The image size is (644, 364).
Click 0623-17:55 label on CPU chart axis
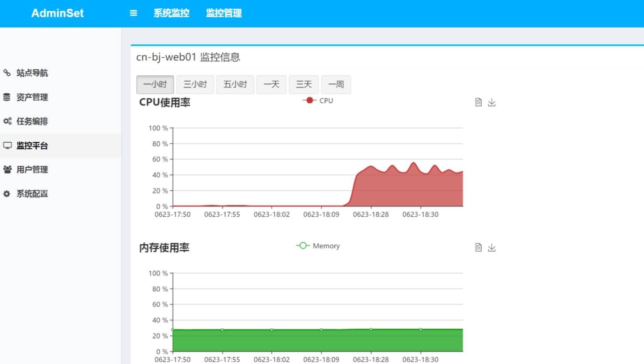pyautogui.click(x=222, y=214)
